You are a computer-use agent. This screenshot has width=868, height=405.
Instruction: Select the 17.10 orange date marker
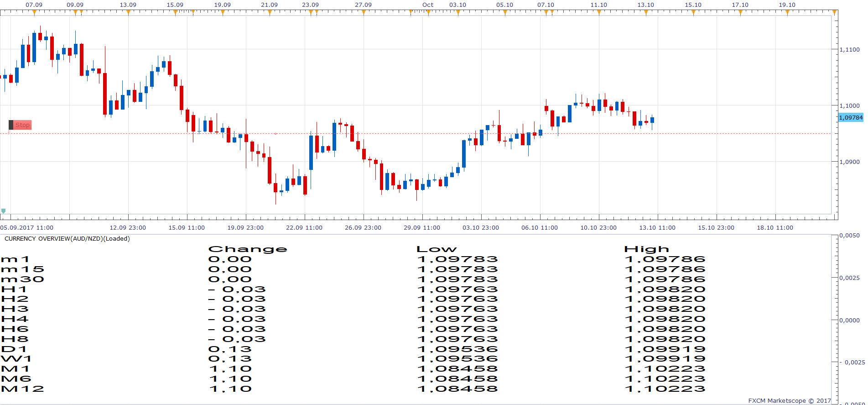740,12
